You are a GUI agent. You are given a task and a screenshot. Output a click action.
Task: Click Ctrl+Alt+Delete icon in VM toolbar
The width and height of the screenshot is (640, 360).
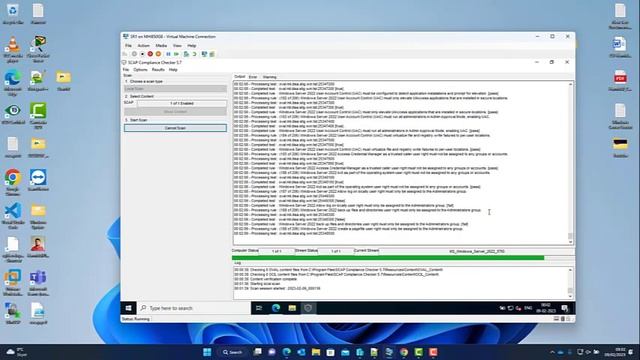[125, 54]
